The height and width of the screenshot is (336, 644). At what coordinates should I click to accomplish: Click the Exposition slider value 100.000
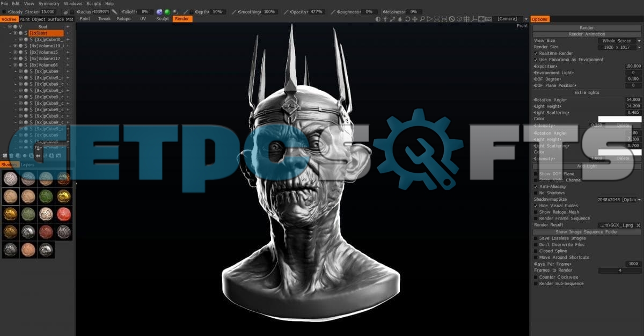[x=633, y=66]
